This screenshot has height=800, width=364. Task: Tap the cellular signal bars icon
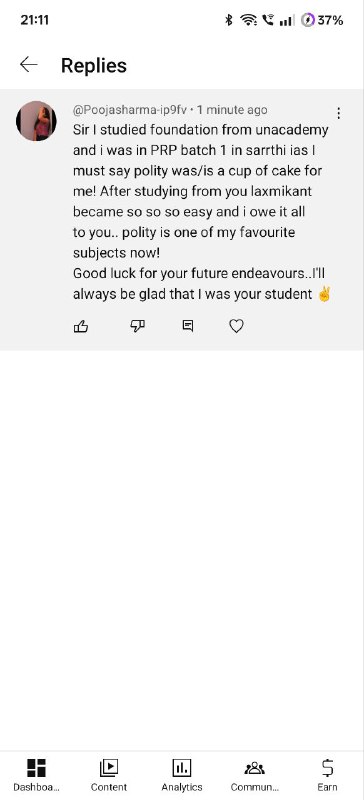click(x=287, y=20)
